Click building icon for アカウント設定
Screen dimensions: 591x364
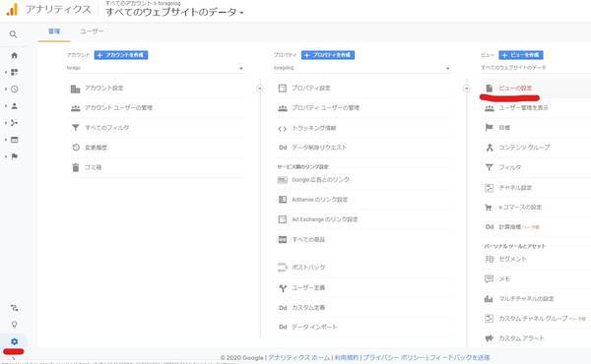[76, 89]
